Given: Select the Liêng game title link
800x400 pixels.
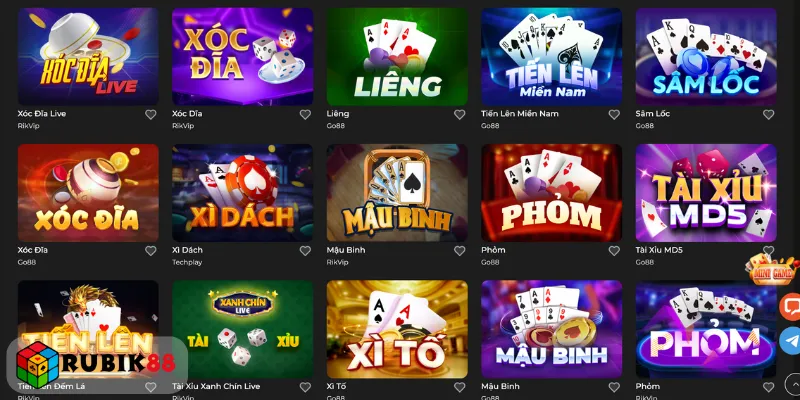Looking at the screenshot, I should tap(338, 114).
